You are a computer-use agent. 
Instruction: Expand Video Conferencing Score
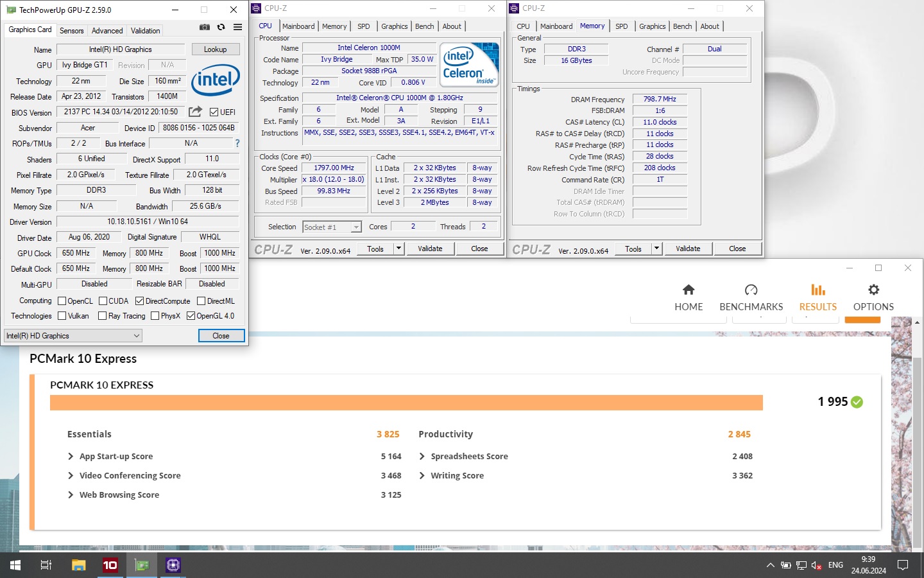[71, 476]
